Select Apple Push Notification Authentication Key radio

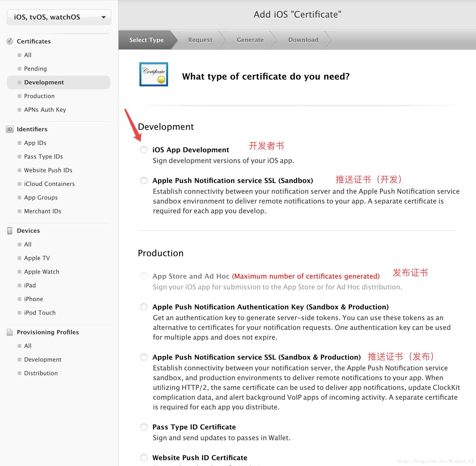[144, 307]
